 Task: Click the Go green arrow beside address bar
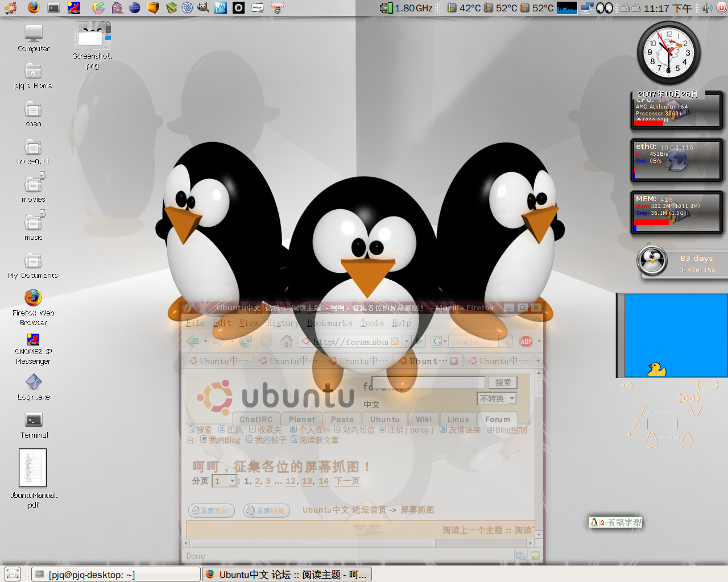point(419,342)
